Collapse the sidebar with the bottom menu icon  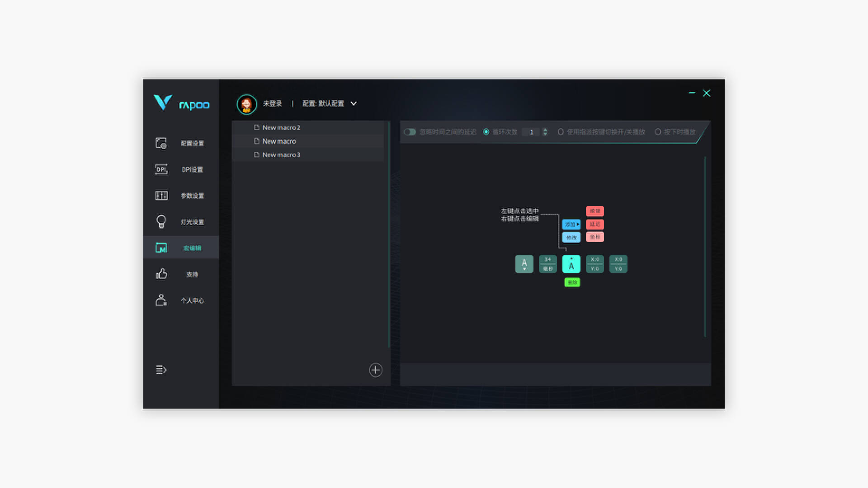point(161,370)
